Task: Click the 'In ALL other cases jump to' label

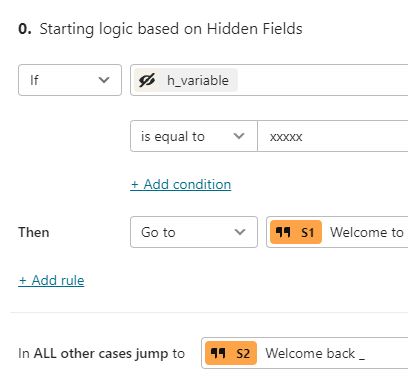Action: point(101,353)
